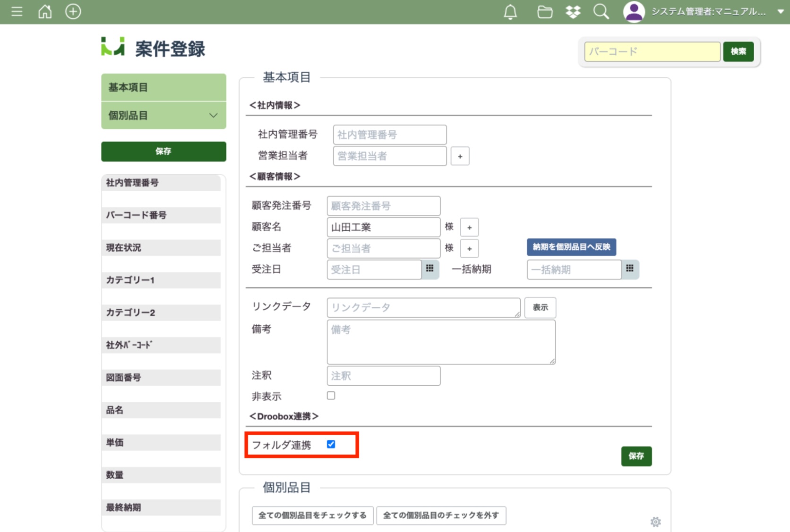Click plus button beside 営業担当者 field
This screenshot has height=532, width=790.
460,156
